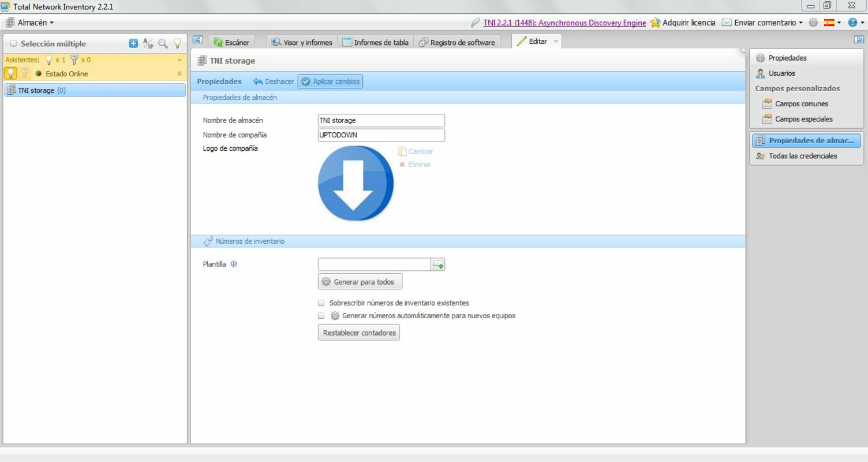This screenshot has width=868, height=462.
Task: Click Cambiar to change the logo
Action: tap(416, 151)
